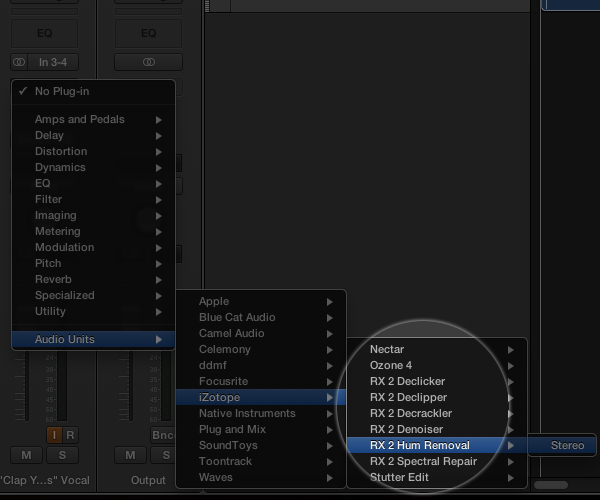Open the Dynamics submenu

pyautogui.click(x=93, y=168)
